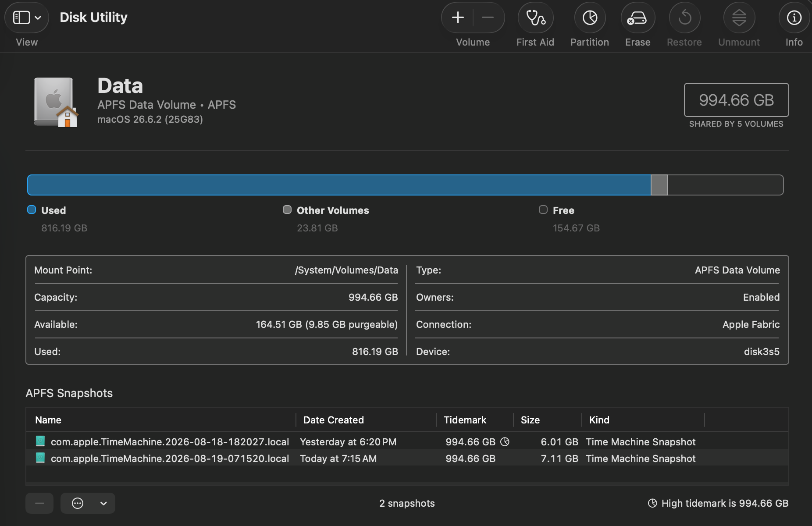
Task: Click the Capacity value 994.66 GB in details table
Action: [x=373, y=297]
